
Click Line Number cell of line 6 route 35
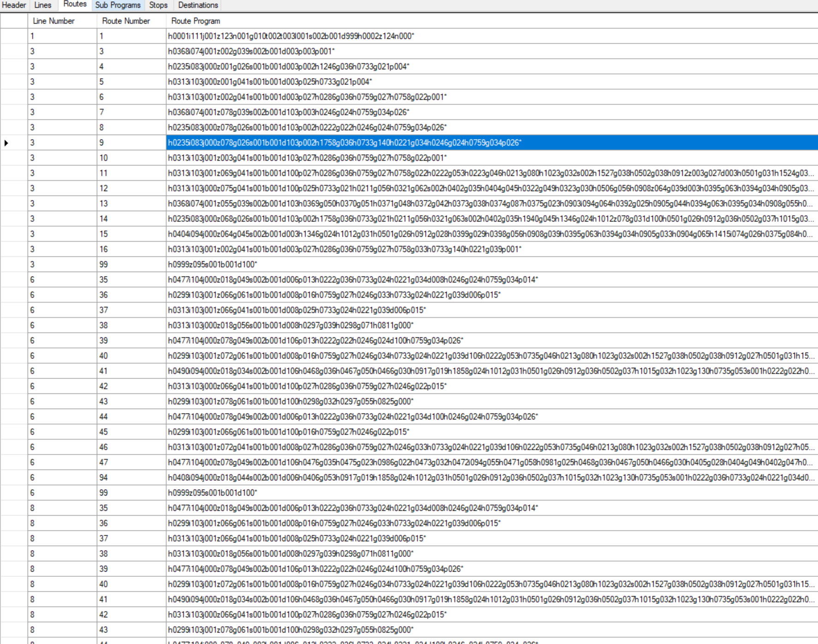[x=62, y=280]
